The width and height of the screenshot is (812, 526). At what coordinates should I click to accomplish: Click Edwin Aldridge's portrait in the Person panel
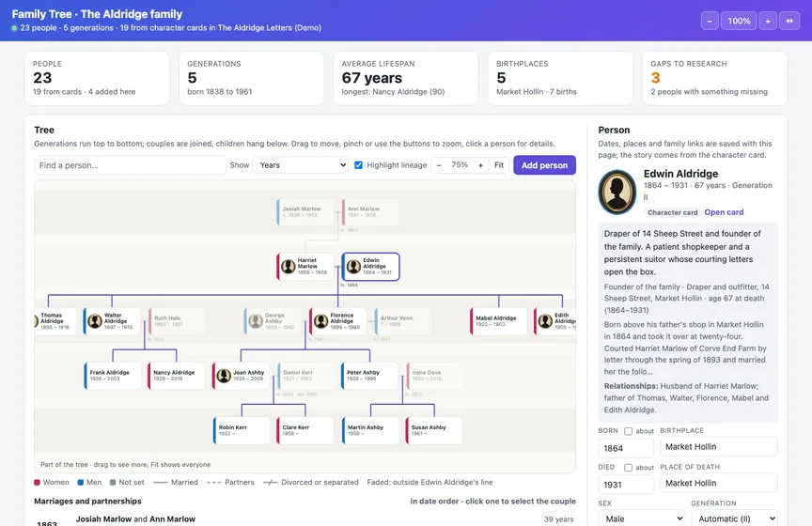617,192
